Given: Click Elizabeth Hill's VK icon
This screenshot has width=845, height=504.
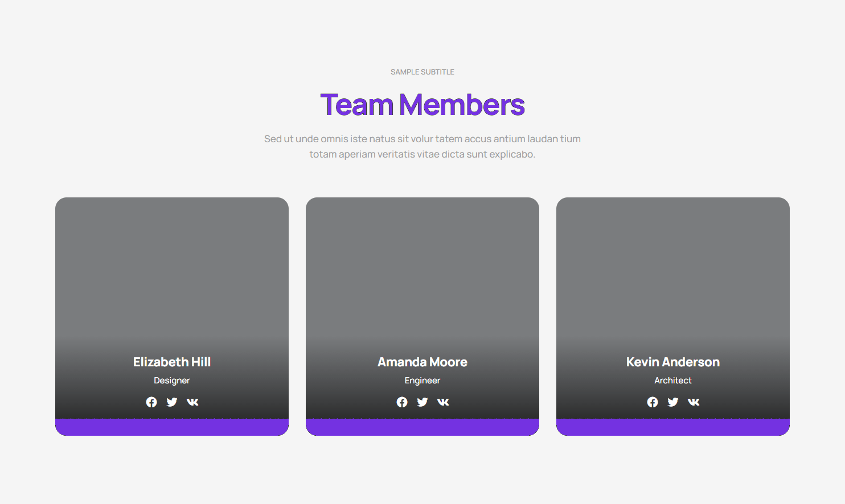Looking at the screenshot, I should pyautogui.click(x=192, y=402).
